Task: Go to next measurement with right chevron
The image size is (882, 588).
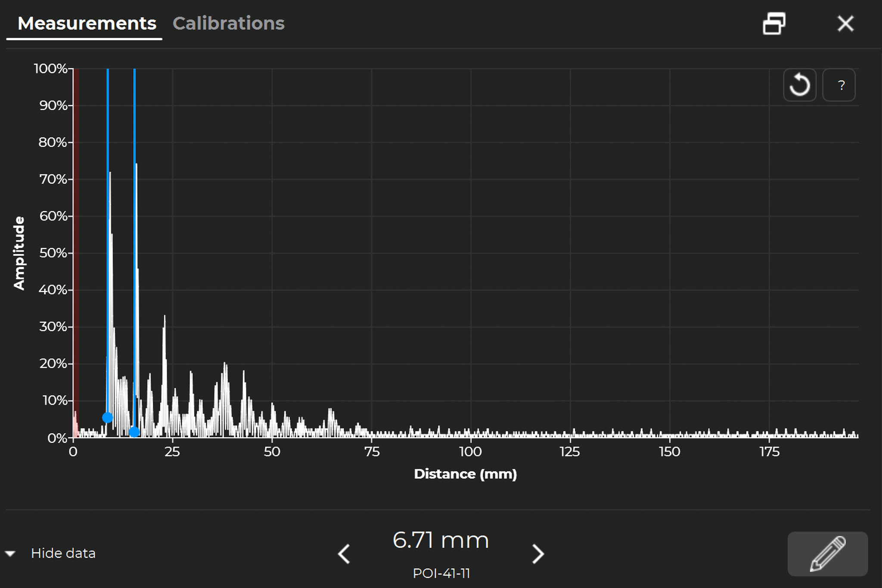Action: point(538,554)
